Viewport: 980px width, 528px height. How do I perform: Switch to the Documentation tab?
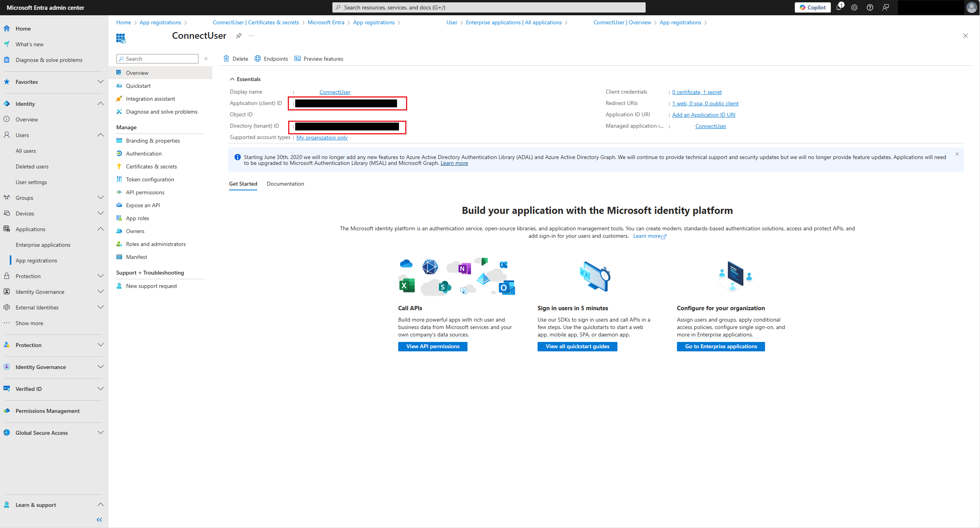285,184
